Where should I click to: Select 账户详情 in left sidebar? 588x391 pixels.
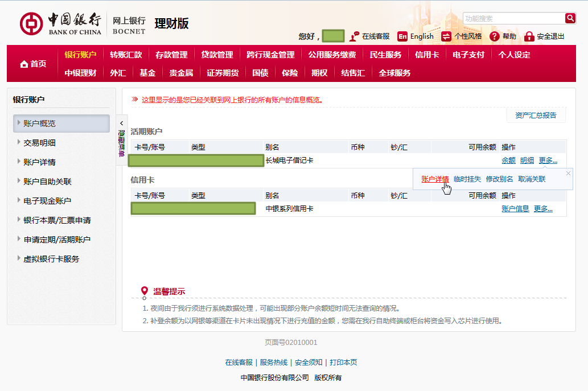click(x=39, y=162)
